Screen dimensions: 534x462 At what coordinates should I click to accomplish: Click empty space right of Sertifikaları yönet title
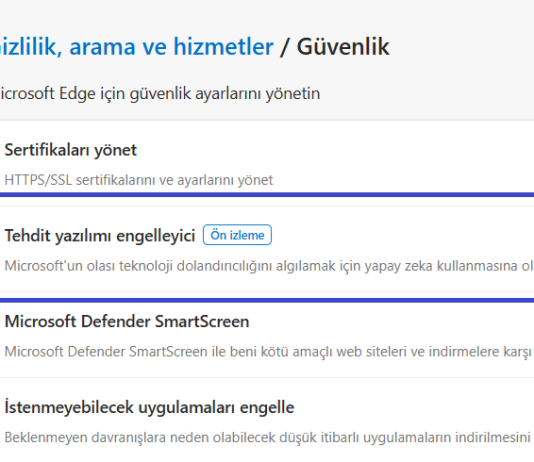click(x=335, y=150)
